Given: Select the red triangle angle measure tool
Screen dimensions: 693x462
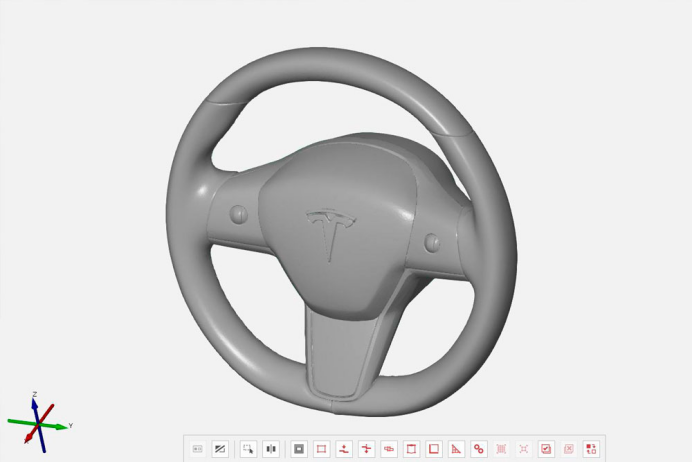Looking at the screenshot, I should 456,449.
